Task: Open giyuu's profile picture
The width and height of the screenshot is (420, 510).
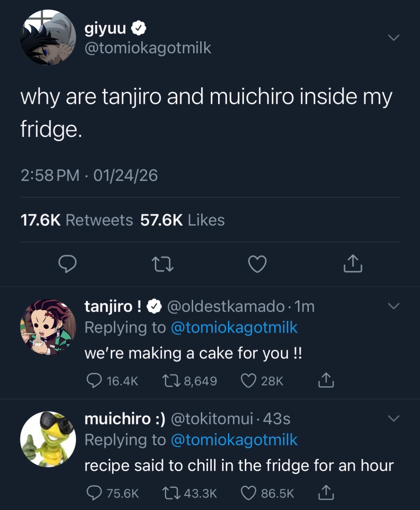Action: tap(48, 37)
